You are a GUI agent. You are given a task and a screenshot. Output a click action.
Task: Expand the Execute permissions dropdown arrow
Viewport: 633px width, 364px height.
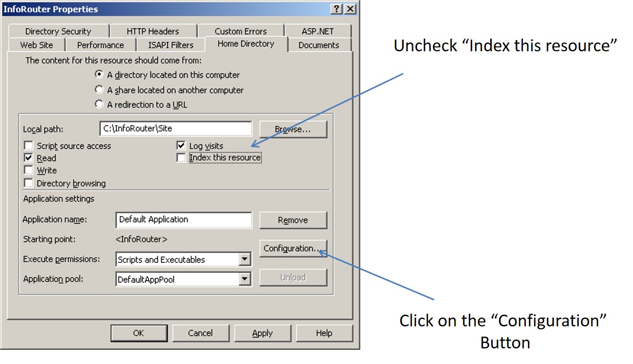coord(245,259)
